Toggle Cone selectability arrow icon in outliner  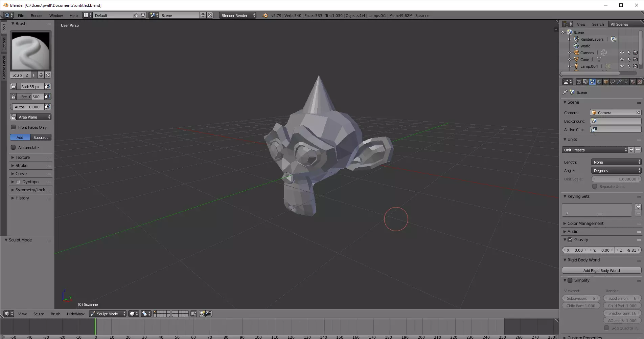[629, 59]
